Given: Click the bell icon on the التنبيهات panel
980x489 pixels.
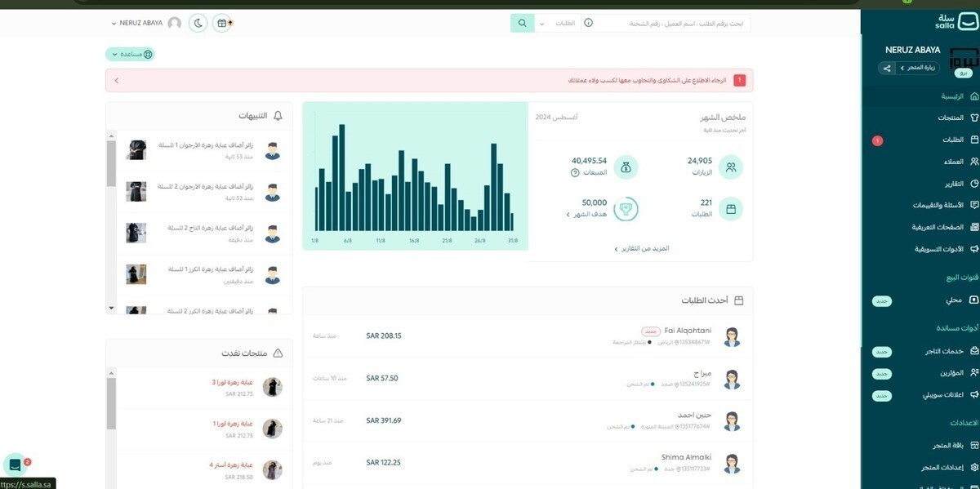Looking at the screenshot, I should 278,115.
